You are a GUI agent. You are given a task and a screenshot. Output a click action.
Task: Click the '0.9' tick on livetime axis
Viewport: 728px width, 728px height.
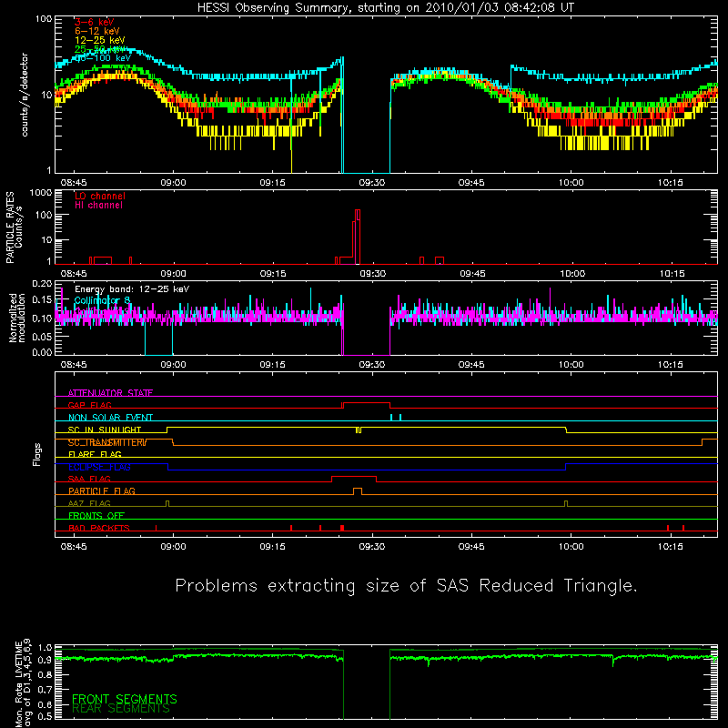[x=45, y=660]
